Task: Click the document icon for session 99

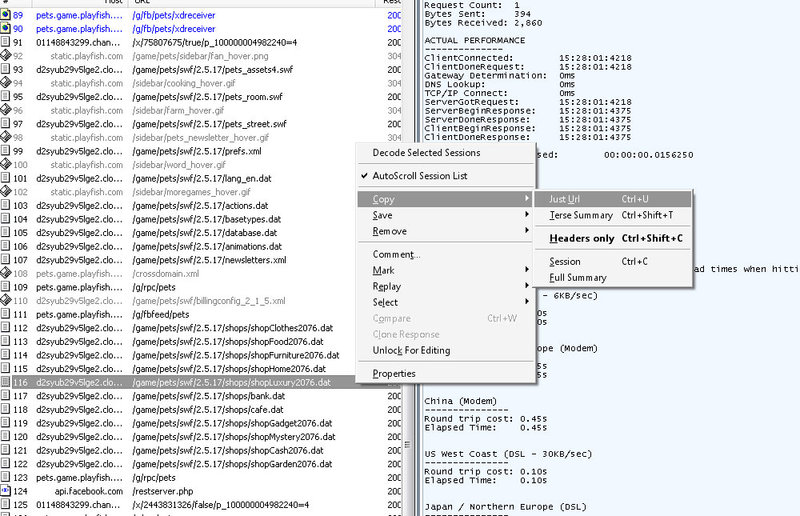Action: (x=6, y=151)
